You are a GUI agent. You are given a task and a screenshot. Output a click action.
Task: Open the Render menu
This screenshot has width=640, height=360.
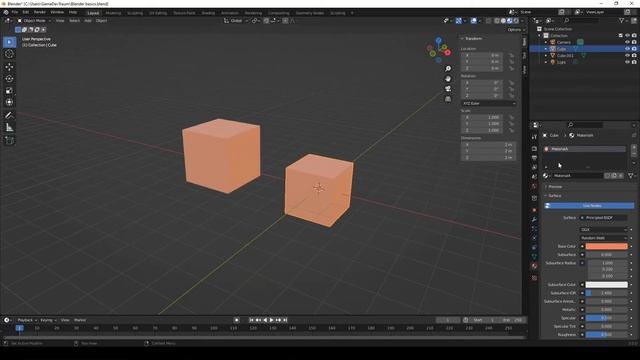pos(40,12)
